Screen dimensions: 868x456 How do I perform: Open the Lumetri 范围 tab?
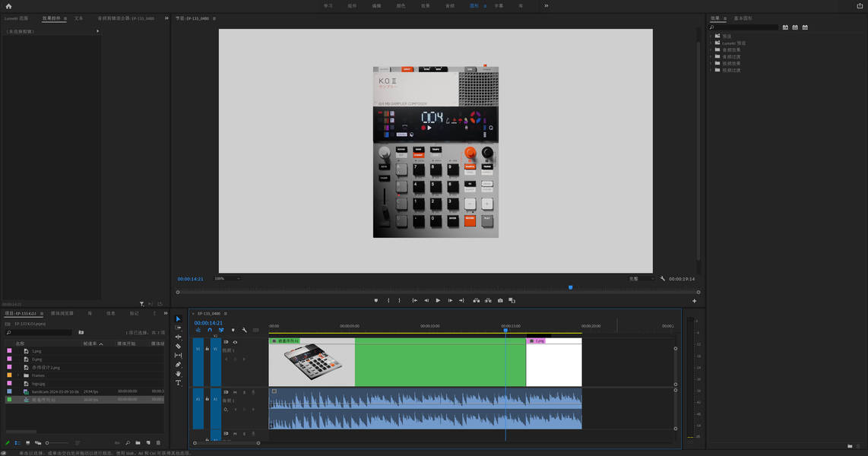16,18
